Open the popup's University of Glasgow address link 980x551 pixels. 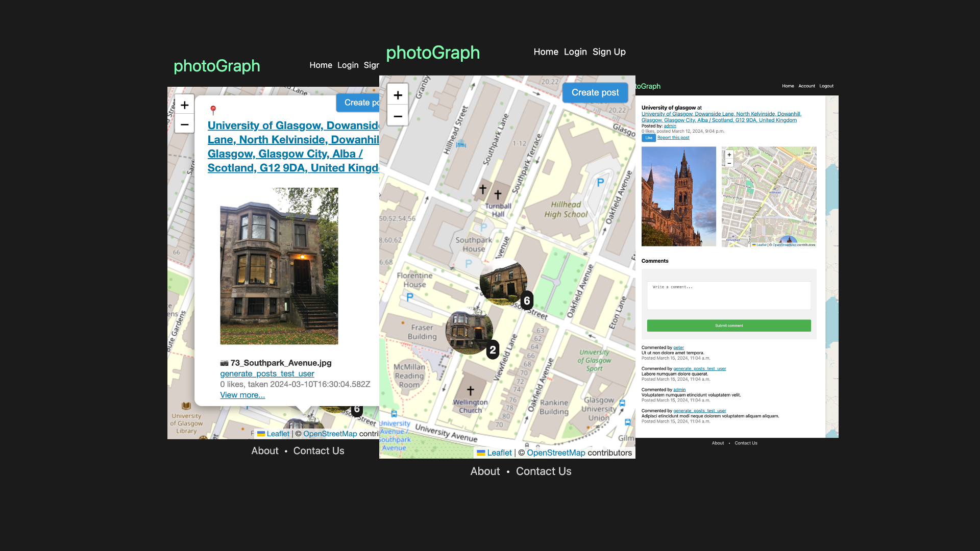[x=293, y=146]
